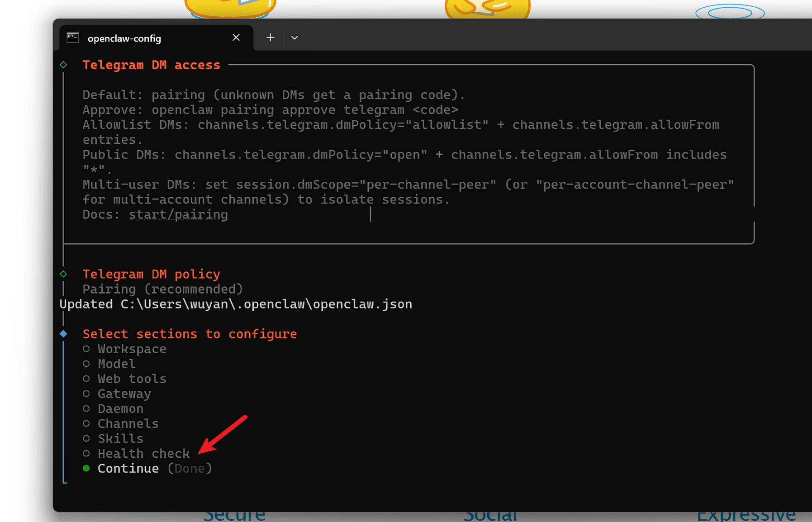The width and height of the screenshot is (812, 522).
Task: Open a new terminal tab with plus
Action: pos(270,38)
